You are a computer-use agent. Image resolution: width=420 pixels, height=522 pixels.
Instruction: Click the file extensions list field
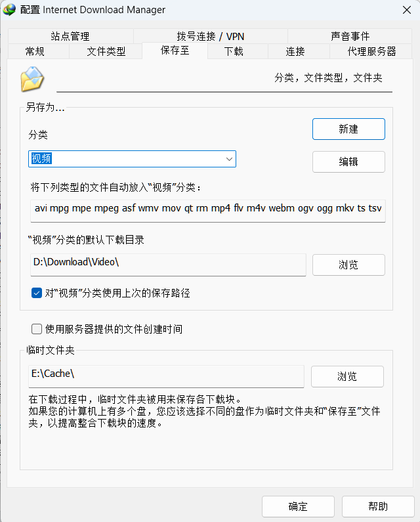pos(207,211)
